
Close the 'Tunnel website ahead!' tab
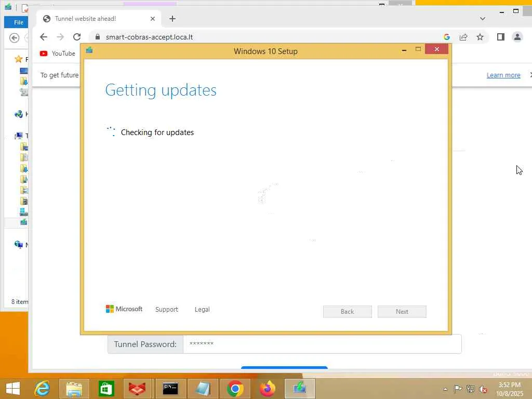click(x=153, y=19)
